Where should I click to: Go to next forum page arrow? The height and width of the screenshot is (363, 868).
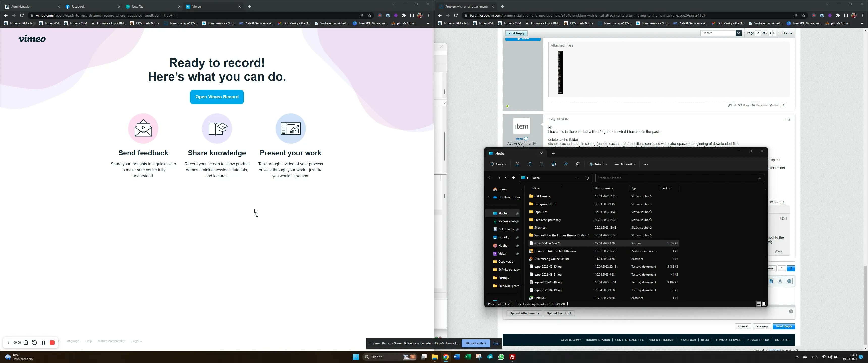[774, 33]
